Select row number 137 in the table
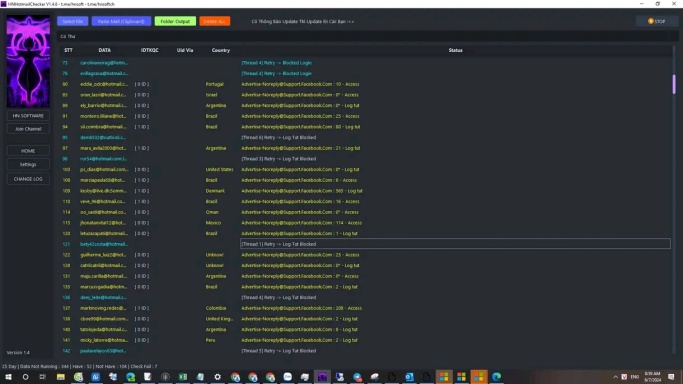683x384 pixels. [66, 308]
